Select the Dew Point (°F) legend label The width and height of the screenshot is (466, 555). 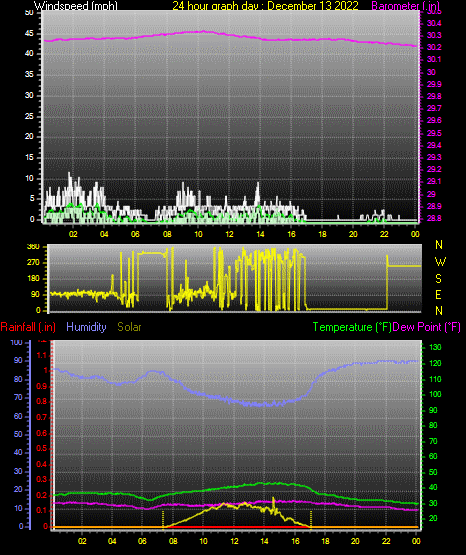point(427,327)
